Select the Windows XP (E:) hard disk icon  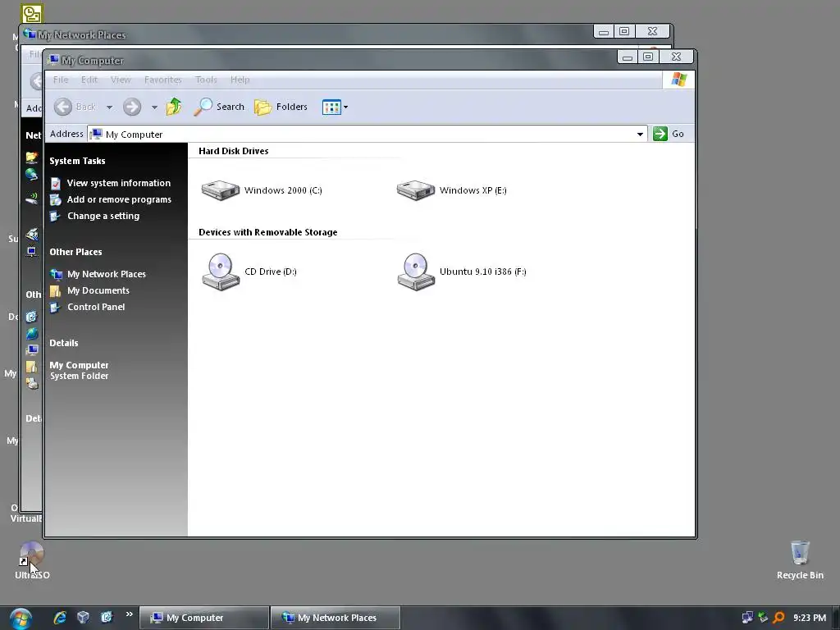click(x=416, y=190)
